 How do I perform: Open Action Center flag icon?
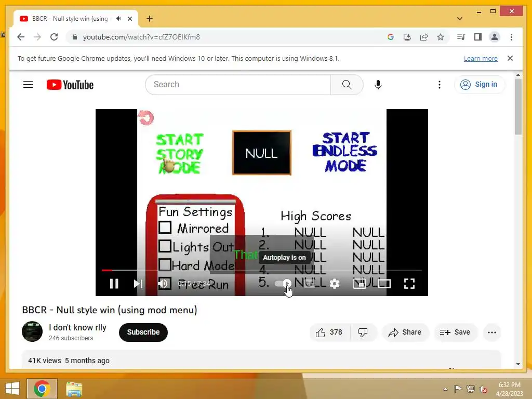(x=458, y=389)
